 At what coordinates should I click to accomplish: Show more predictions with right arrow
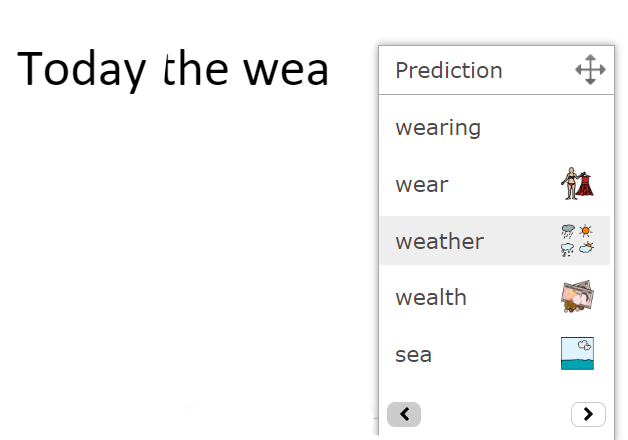point(588,413)
